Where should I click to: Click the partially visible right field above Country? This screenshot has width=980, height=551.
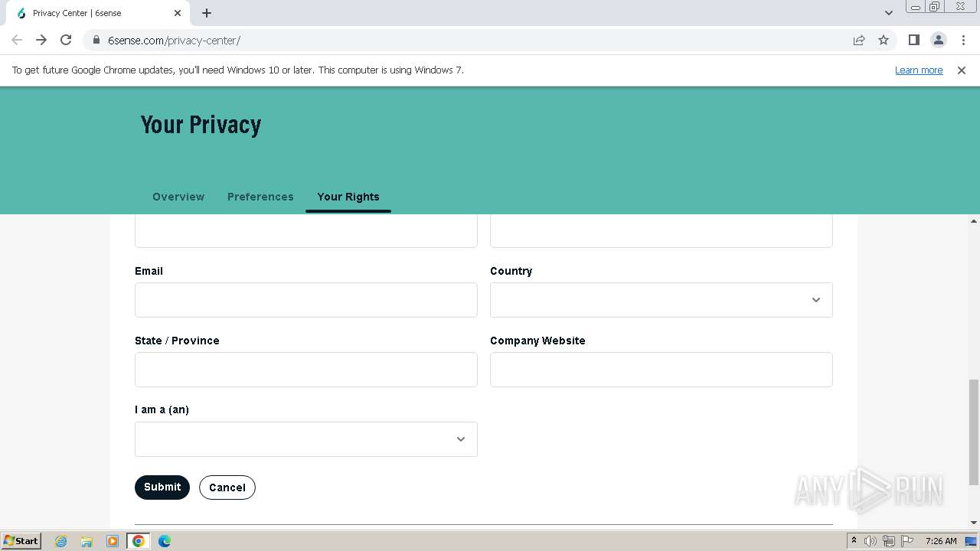[661, 231]
